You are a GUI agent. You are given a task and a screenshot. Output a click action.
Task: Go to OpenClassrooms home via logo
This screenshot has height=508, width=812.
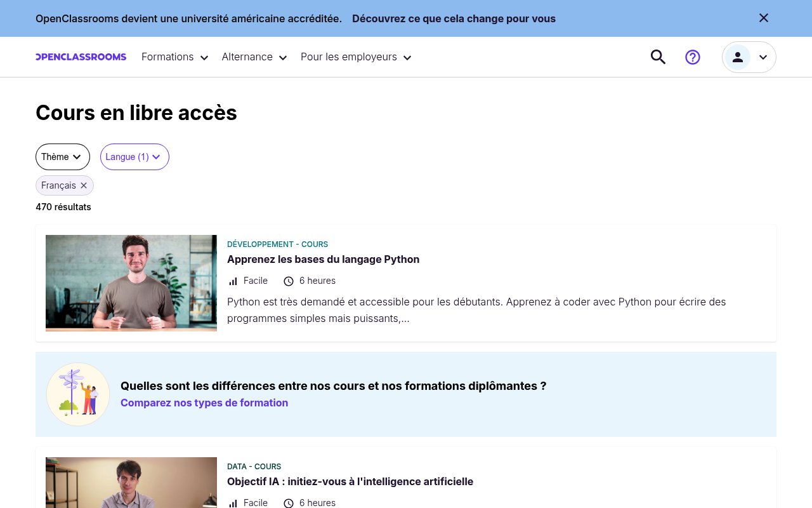[x=81, y=57]
